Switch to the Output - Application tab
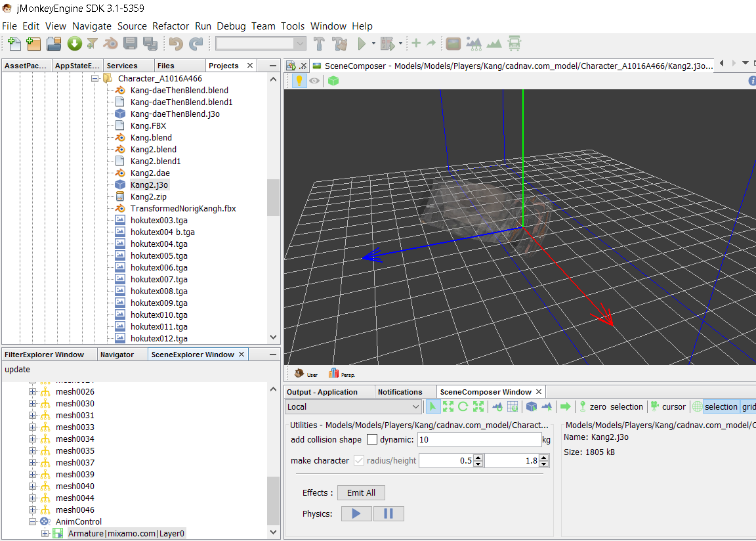 (x=322, y=392)
